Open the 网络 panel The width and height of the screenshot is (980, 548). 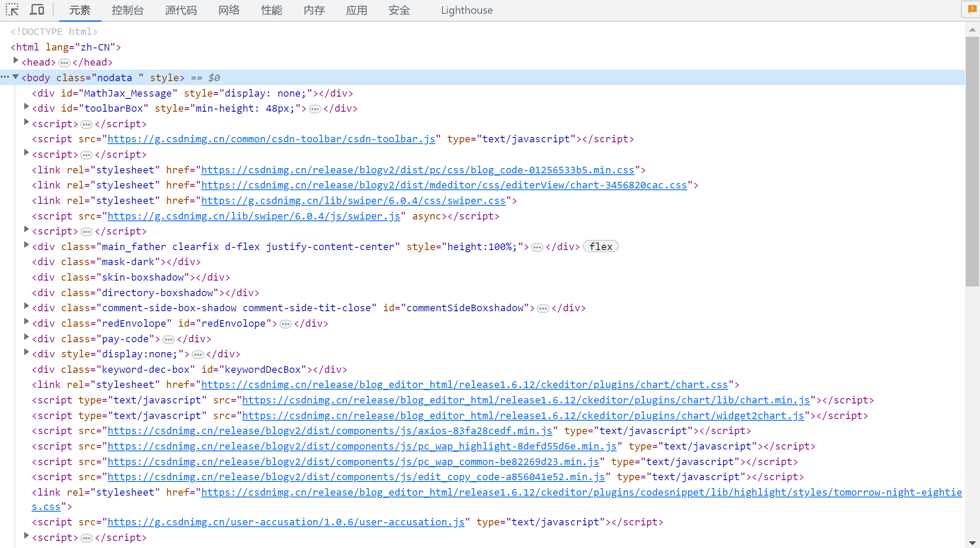(229, 10)
